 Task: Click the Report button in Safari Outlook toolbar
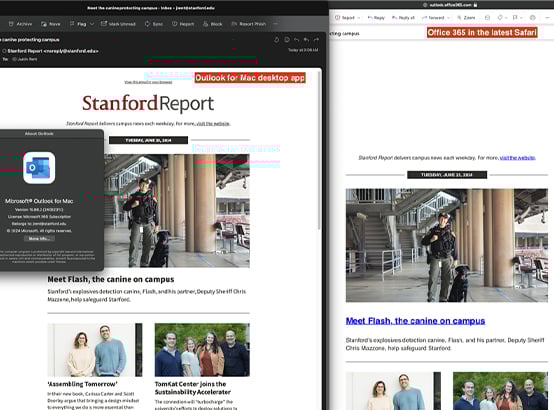pos(345,18)
